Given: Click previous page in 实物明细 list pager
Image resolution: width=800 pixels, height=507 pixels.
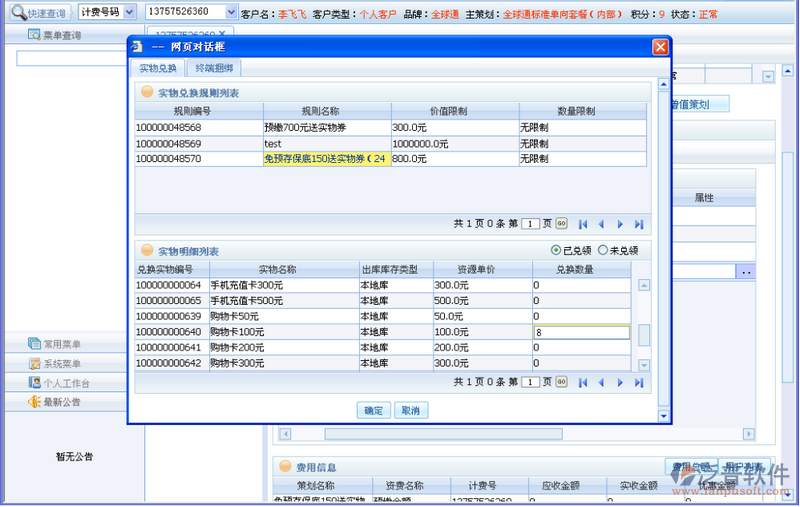Looking at the screenshot, I should click(601, 382).
